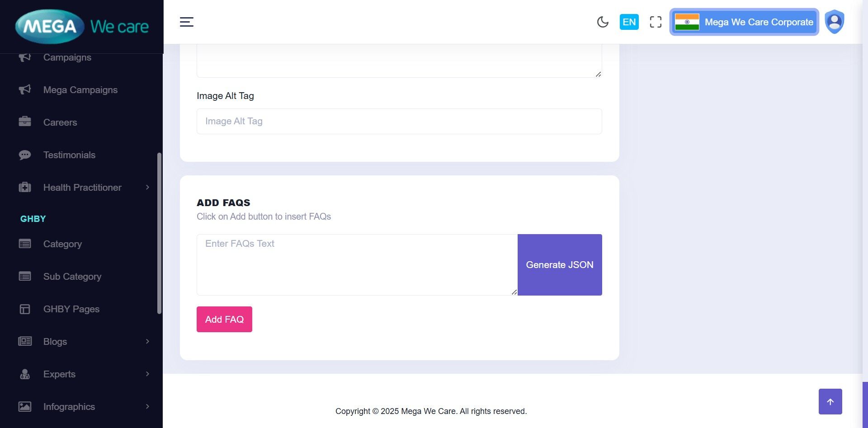Image resolution: width=868 pixels, height=428 pixels.
Task: Click the scroll-to-top arrow button
Action: click(830, 401)
